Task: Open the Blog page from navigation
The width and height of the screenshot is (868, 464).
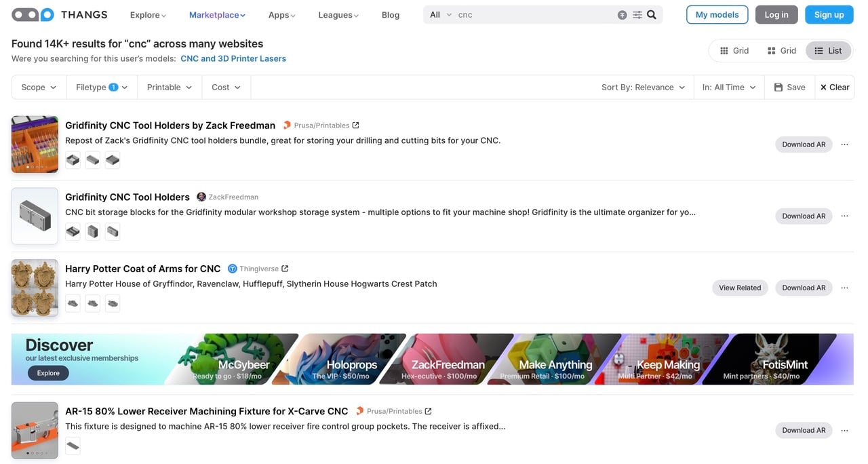Action: [391, 15]
